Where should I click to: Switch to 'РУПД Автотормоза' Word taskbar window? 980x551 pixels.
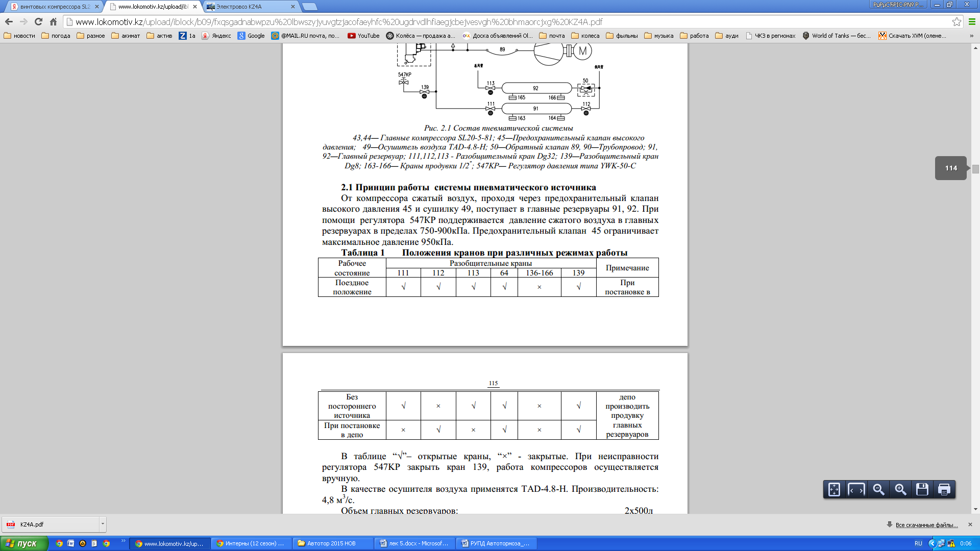(x=496, y=543)
